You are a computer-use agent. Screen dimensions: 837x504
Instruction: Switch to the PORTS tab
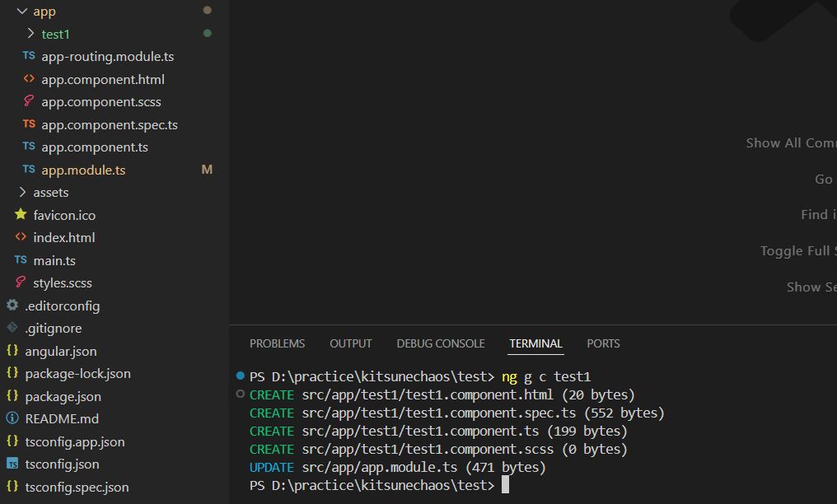[x=603, y=343]
